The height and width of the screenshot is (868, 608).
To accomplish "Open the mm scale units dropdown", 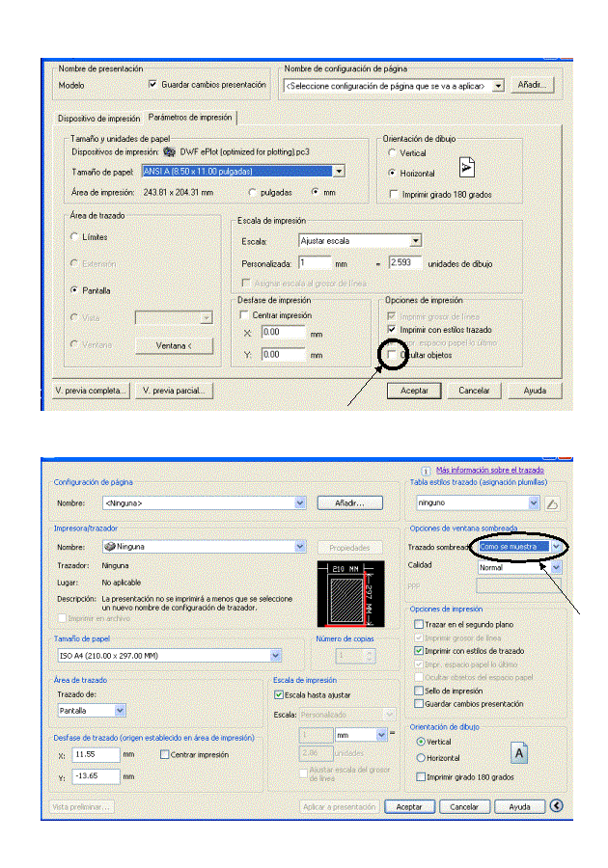I will point(381,735).
